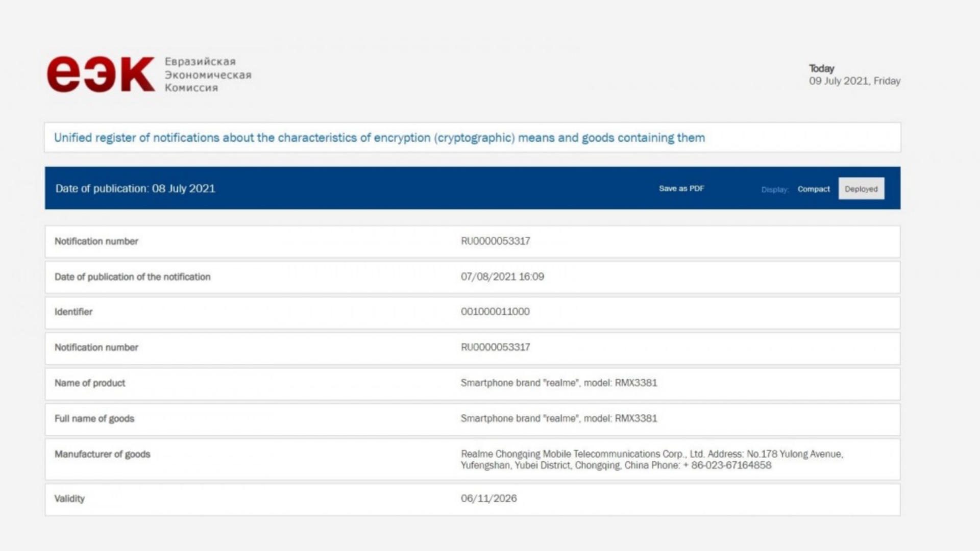
Task: Click the first Notification number row label
Action: click(x=96, y=241)
